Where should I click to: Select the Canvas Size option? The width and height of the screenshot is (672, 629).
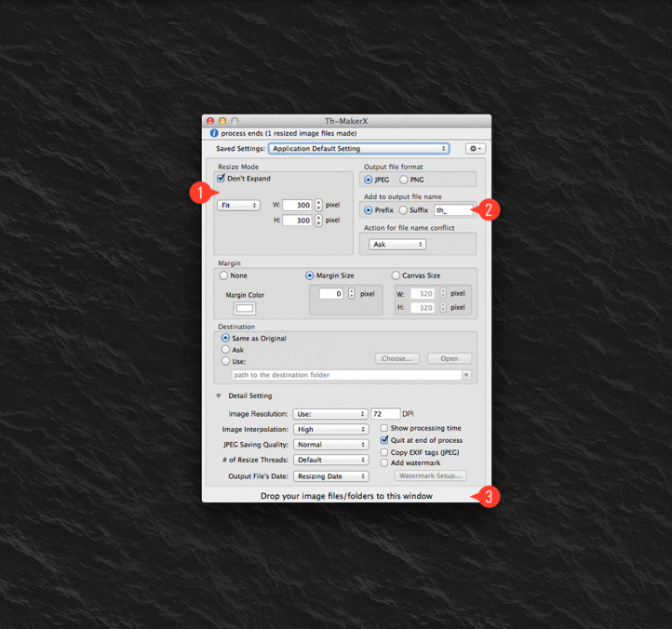(x=396, y=275)
